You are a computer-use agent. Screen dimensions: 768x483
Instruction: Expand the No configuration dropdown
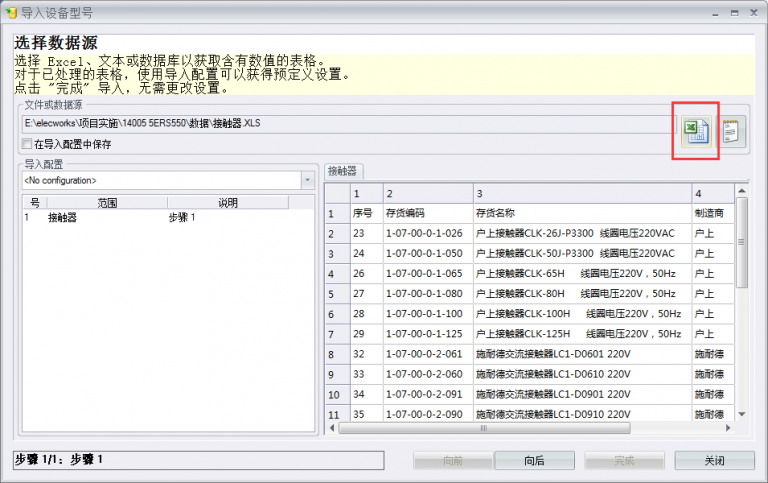point(307,180)
